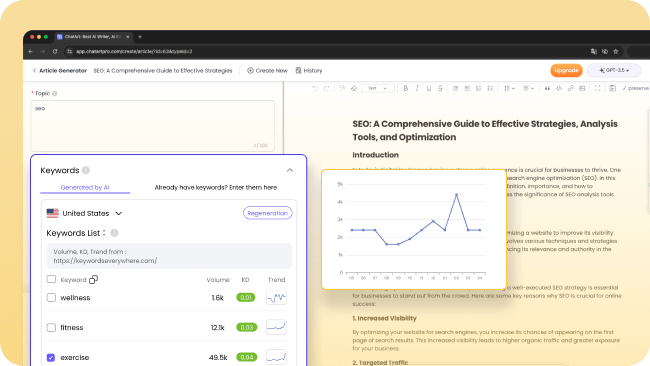View the exercise trend sparkline

276,357
